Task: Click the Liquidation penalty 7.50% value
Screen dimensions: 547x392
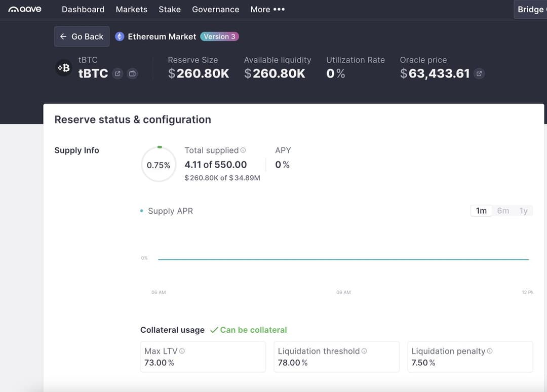Action: (x=423, y=363)
